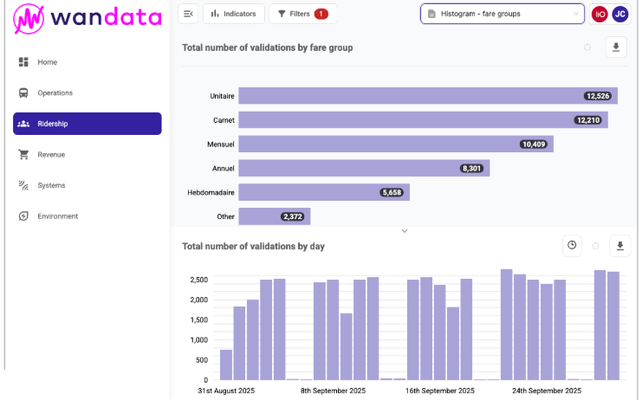Navigate to Operations section

(55, 93)
